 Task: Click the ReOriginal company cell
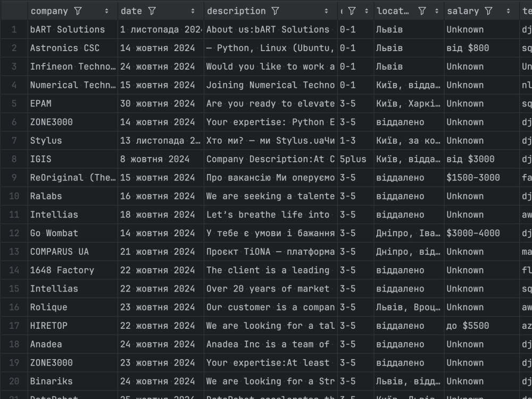72,178
